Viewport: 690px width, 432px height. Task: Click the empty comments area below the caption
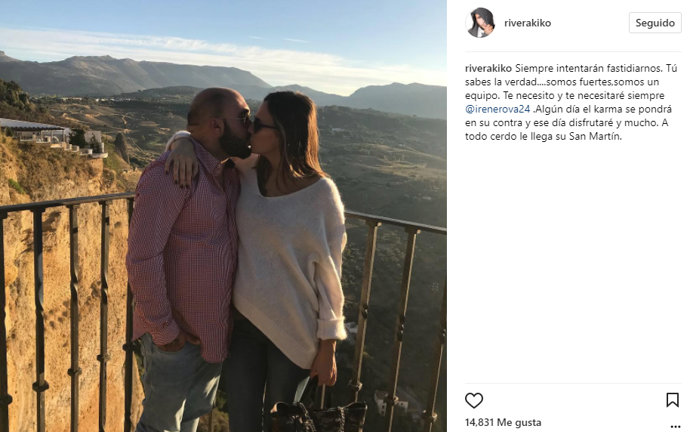(573, 264)
